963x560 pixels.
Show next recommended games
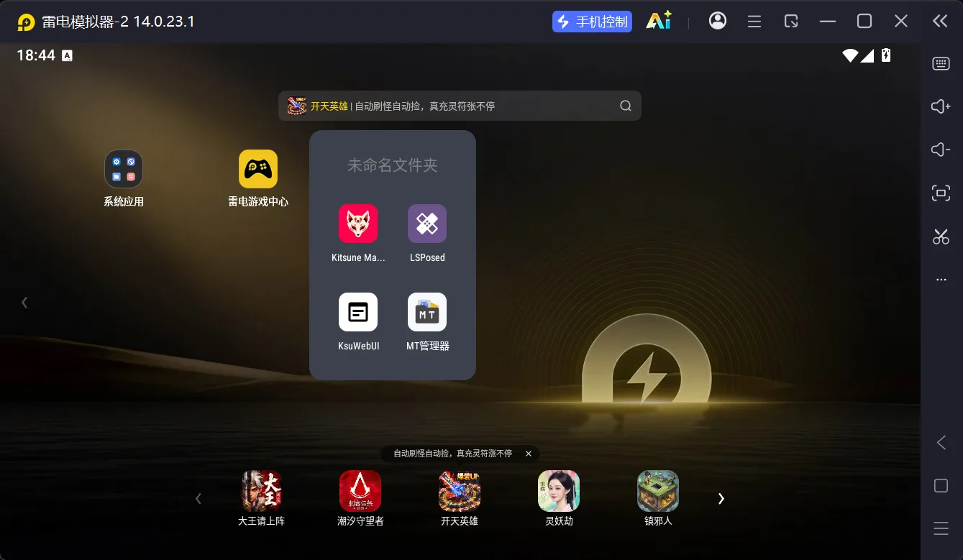721,498
